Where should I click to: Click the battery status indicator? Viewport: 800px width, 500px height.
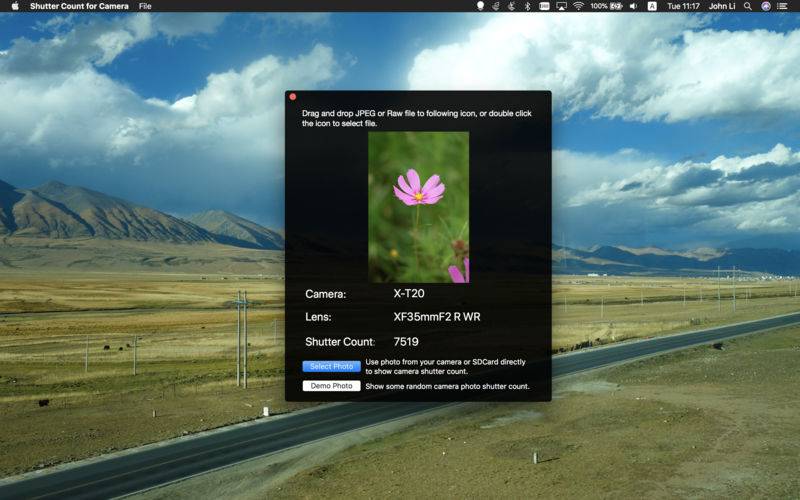coord(606,6)
